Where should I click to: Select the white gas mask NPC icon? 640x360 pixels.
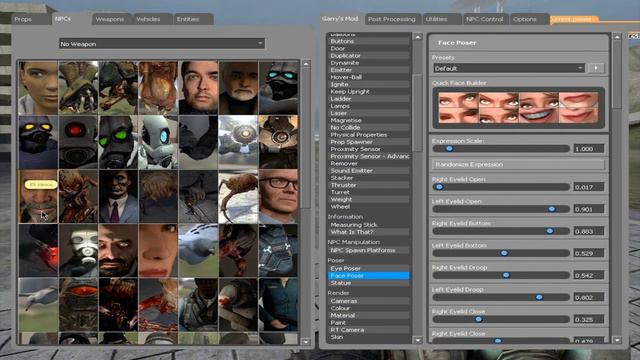point(78,251)
